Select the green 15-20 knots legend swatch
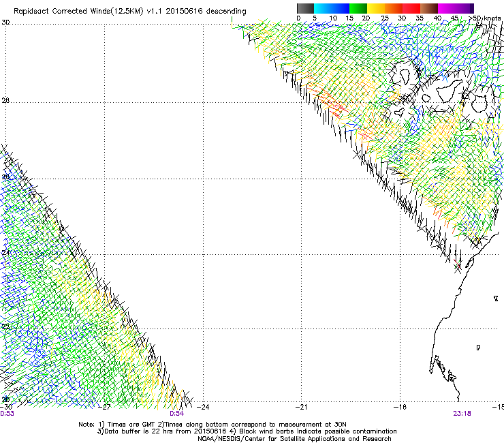The height and width of the screenshot is (443, 504). tap(358, 8)
